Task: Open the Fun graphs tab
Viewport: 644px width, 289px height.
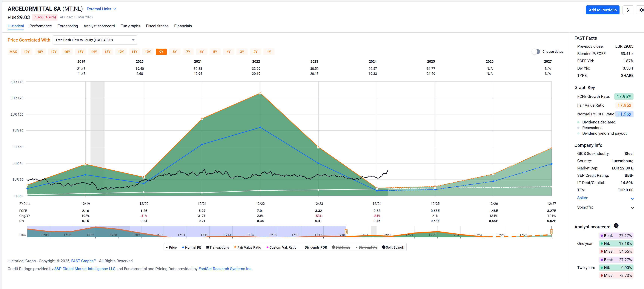Action: (x=130, y=26)
